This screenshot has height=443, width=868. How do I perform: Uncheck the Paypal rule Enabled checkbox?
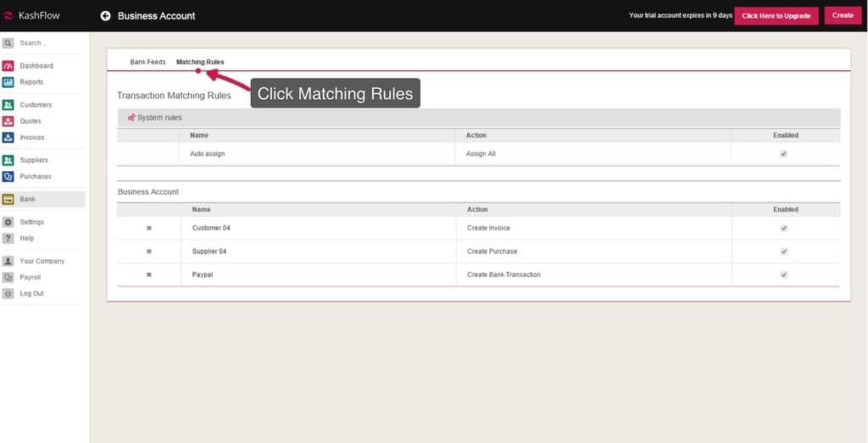click(x=783, y=274)
